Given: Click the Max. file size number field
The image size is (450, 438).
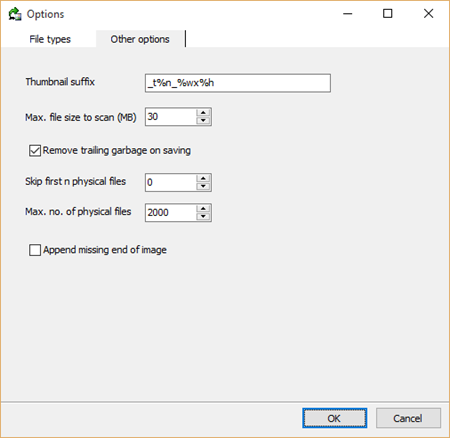Looking at the screenshot, I should click(171, 117).
